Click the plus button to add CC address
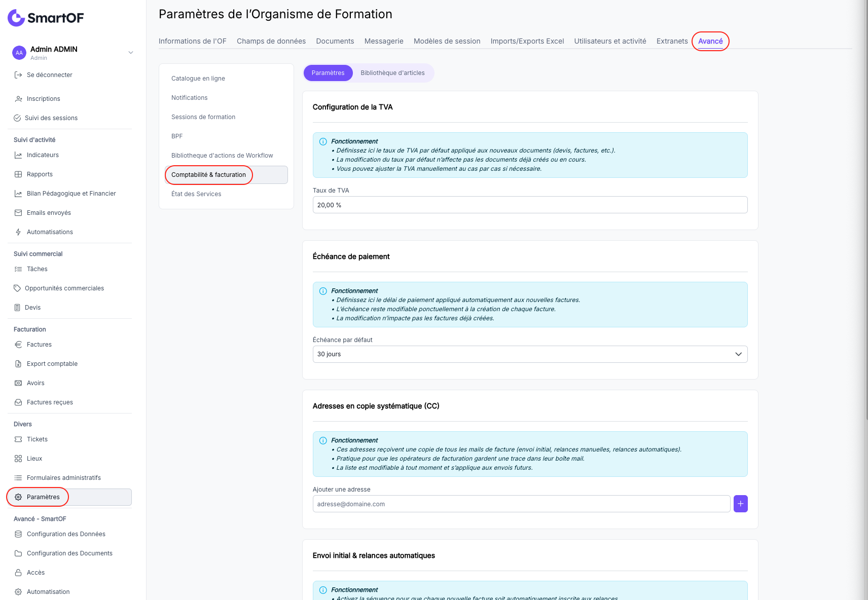Screen dimensions: 868x600 (x=741, y=504)
